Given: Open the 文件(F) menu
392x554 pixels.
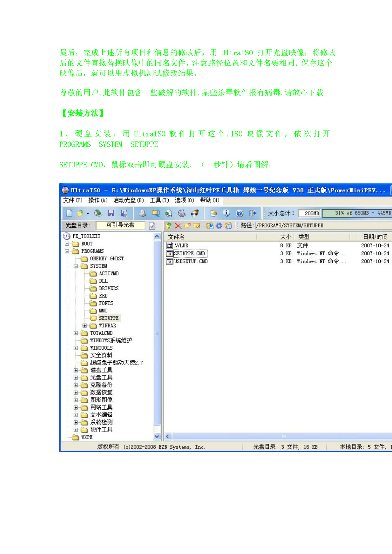Looking at the screenshot, I should (73, 200).
